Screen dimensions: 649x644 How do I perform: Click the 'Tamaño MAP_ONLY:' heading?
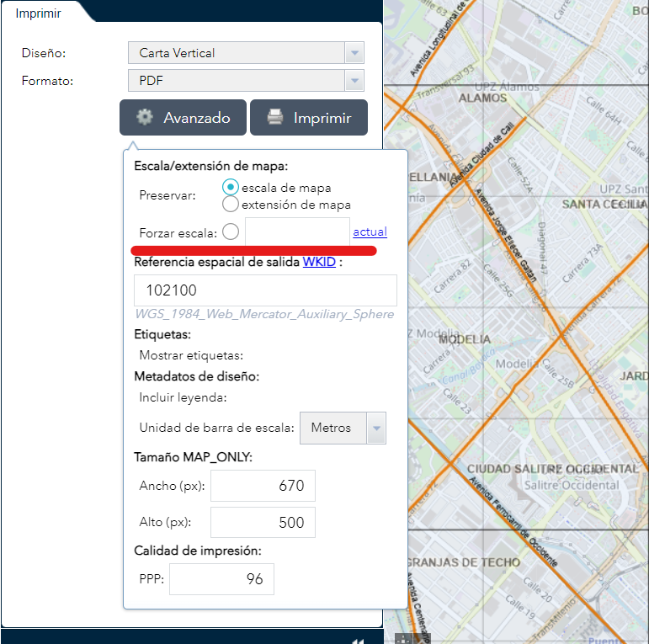tap(193, 457)
